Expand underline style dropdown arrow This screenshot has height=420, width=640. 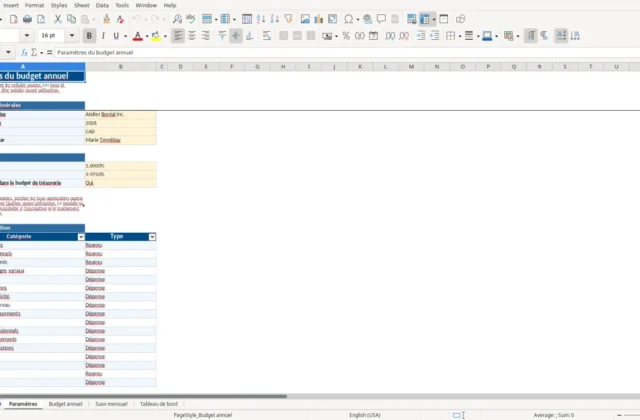125,36
